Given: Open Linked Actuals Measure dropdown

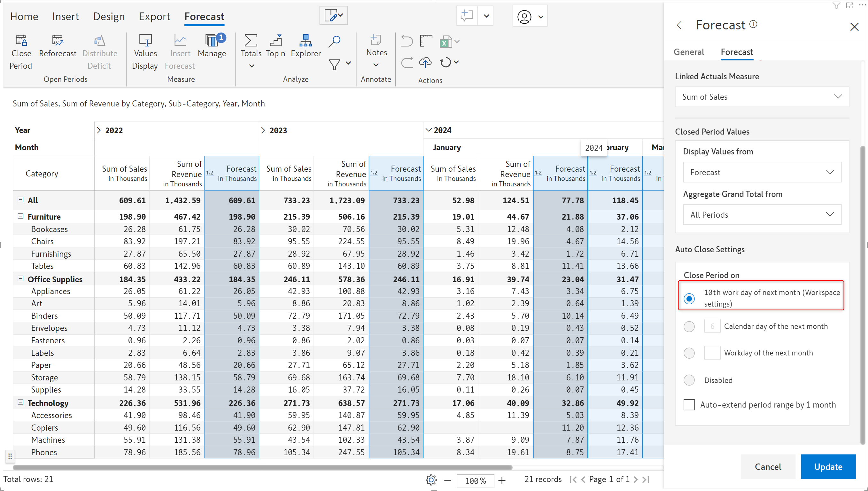Looking at the screenshot, I should [x=762, y=97].
